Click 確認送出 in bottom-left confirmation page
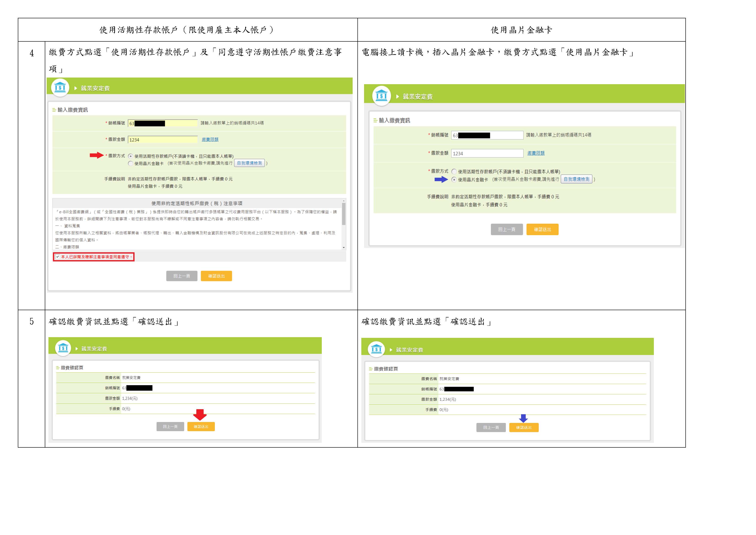This screenshot has width=756, height=535. point(201,427)
